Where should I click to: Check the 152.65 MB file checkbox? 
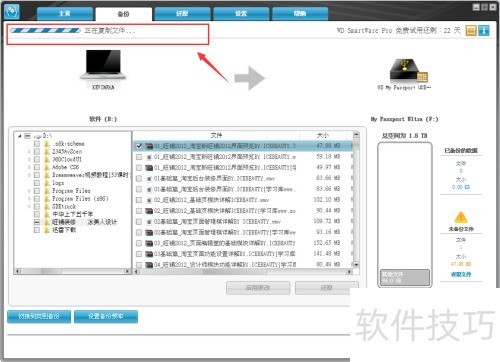click(x=139, y=243)
